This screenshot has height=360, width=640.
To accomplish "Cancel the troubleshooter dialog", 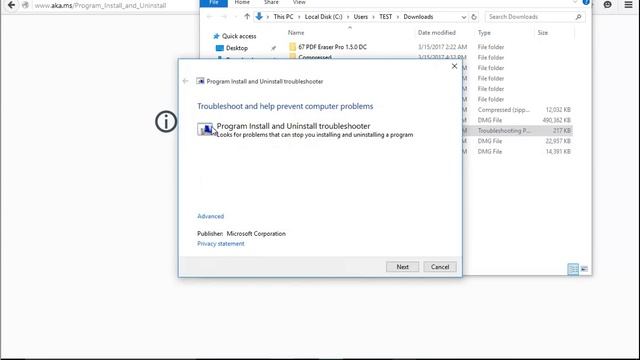I will [440, 267].
